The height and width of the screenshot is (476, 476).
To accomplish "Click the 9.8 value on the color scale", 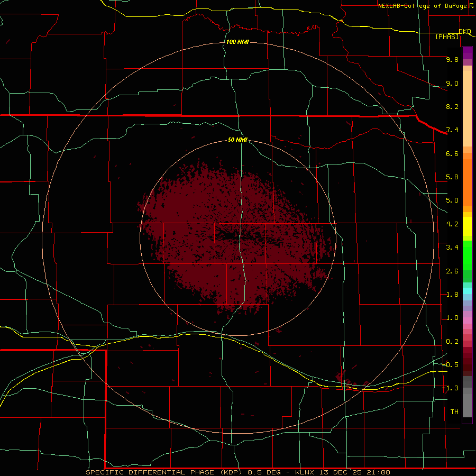I will (452, 59).
